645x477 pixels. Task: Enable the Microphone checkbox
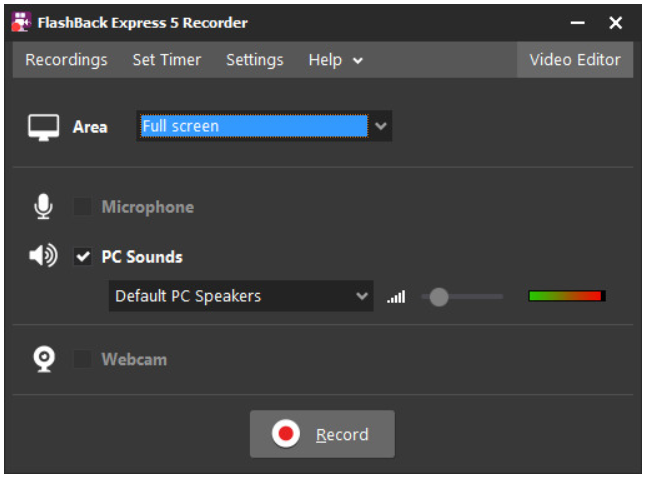pos(82,206)
